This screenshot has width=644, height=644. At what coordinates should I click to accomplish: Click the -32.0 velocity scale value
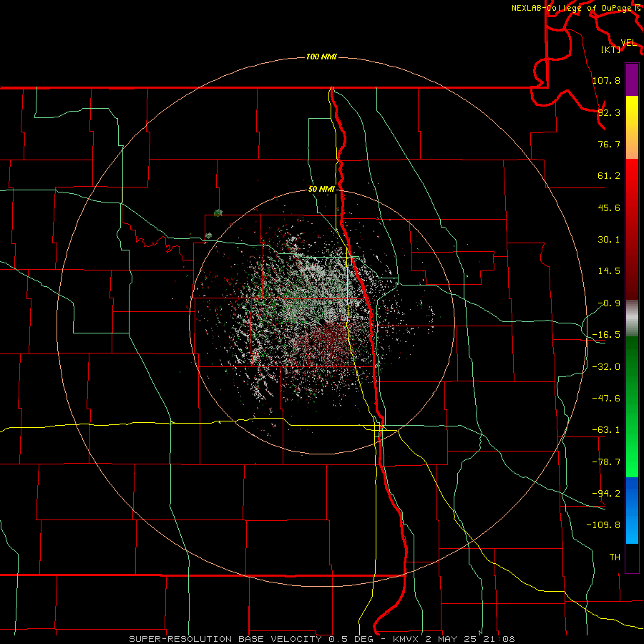click(x=606, y=367)
